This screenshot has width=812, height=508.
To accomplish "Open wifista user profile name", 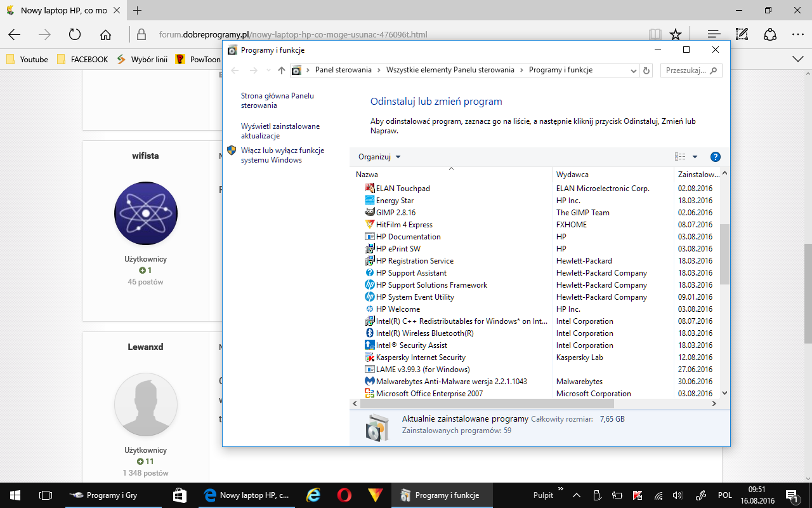I will coord(145,156).
